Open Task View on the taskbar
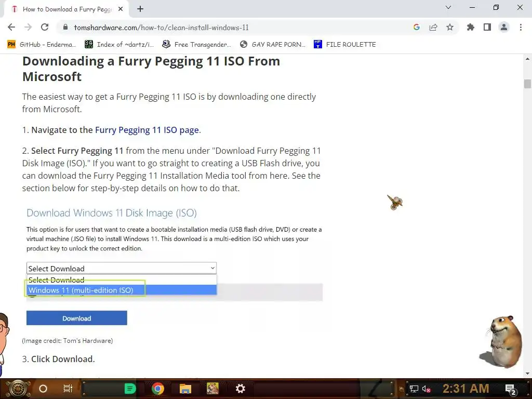532x399 pixels. (68, 389)
